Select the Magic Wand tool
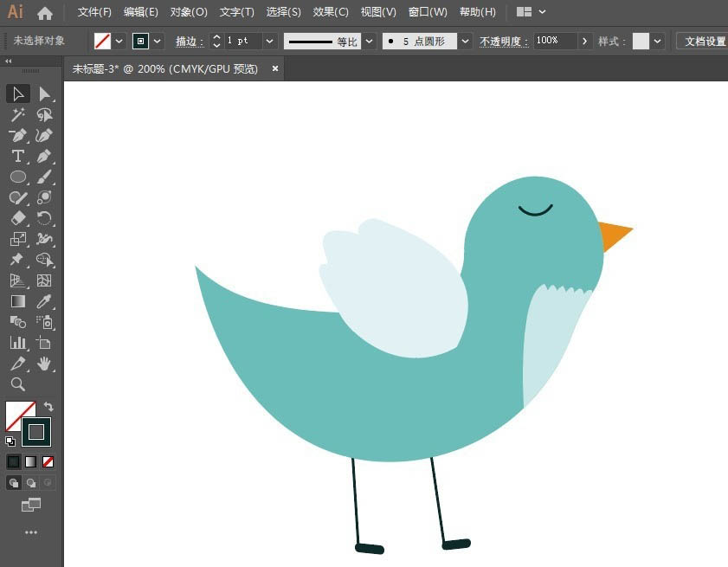The image size is (728, 567). click(18, 115)
